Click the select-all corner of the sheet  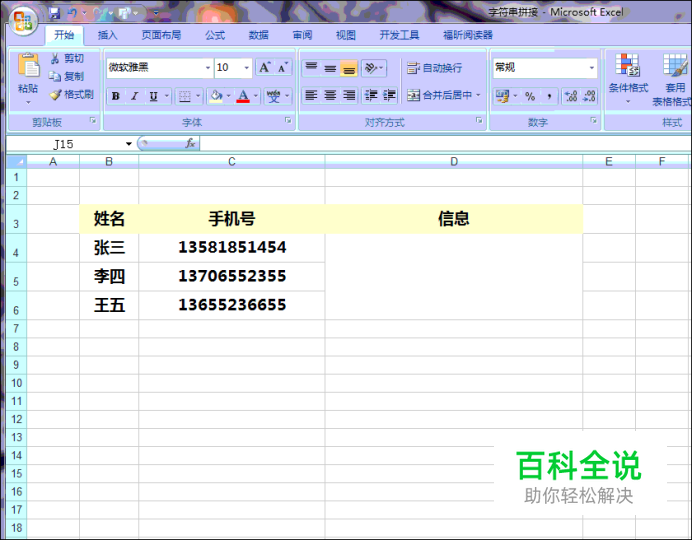[17, 162]
